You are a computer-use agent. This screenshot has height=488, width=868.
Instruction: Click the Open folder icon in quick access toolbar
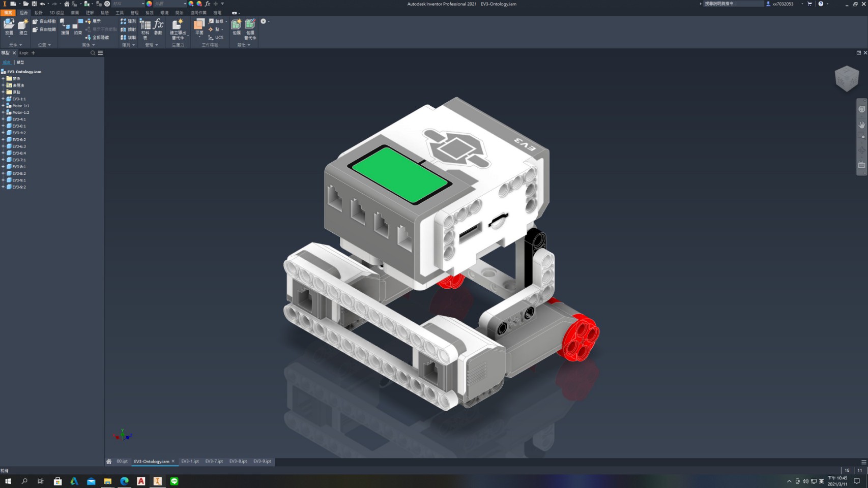pyautogui.click(x=25, y=4)
